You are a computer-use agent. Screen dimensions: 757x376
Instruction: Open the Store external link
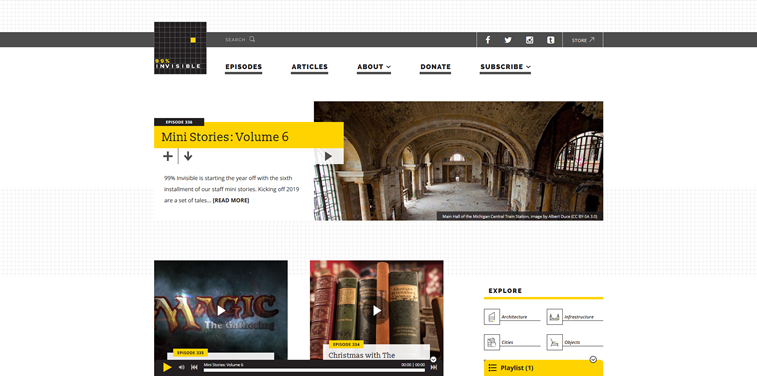pos(583,40)
